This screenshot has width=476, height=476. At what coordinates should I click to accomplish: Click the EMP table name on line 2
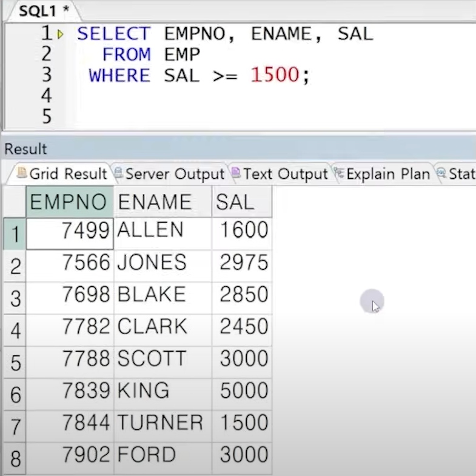tap(182, 55)
